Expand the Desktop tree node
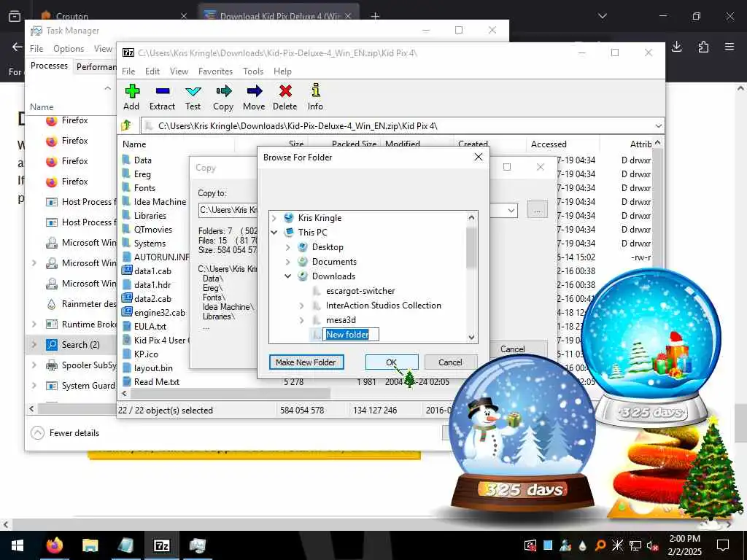747x560 pixels. click(x=287, y=247)
